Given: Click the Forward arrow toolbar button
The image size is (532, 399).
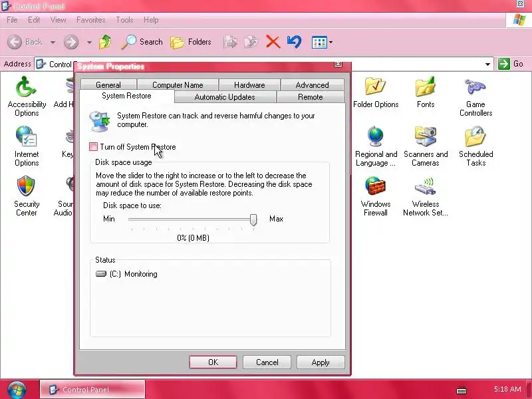Looking at the screenshot, I should pos(71,42).
